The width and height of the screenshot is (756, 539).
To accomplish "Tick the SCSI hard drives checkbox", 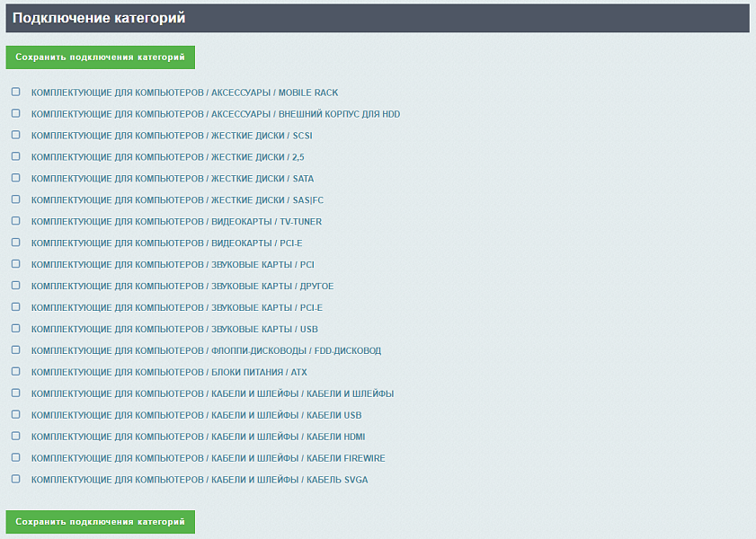I will [15, 135].
